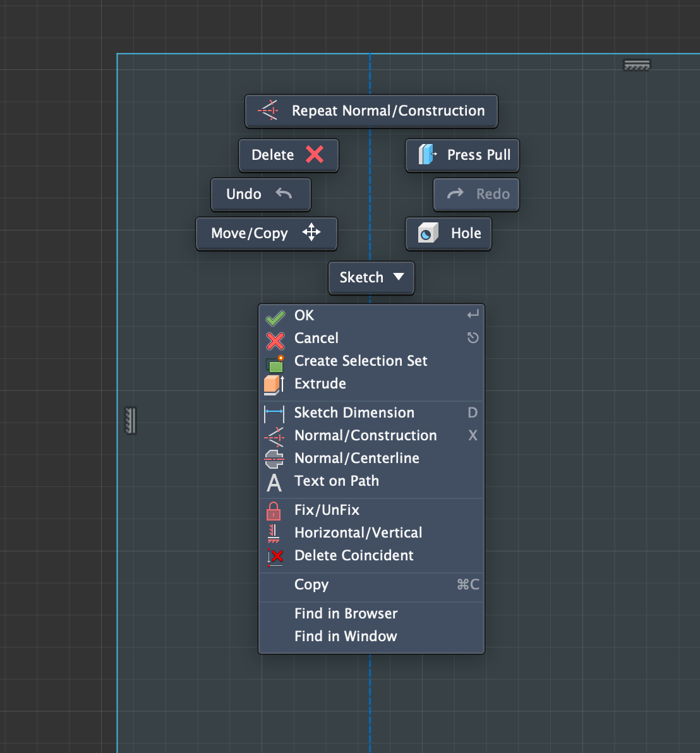Viewport: 700px width, 753px height.
Task: Click the Fix/UnFix padlock icon
Action: pos(274,510)
